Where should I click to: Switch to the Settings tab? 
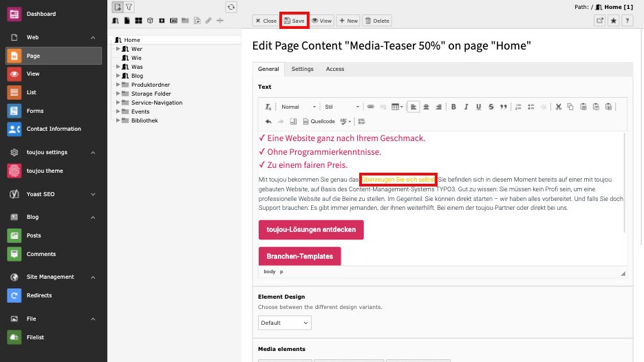coord(302,69)
